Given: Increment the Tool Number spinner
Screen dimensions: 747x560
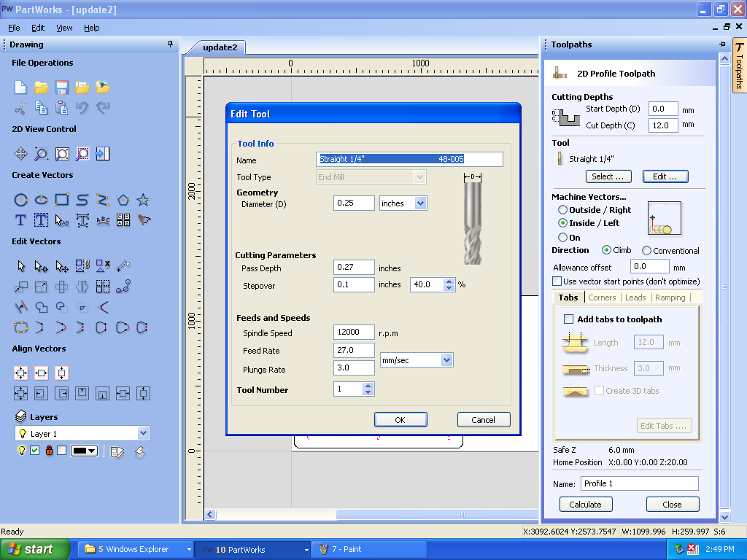Looking at the screenshot, I should 368,386.
